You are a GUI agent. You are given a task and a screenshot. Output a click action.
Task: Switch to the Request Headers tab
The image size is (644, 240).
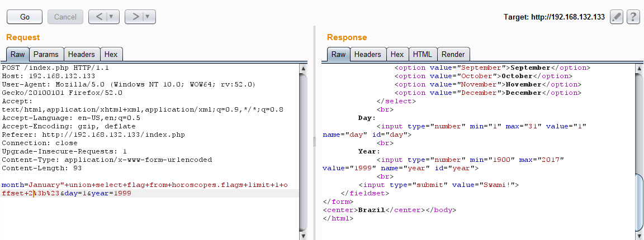click(x=81, y=54)
